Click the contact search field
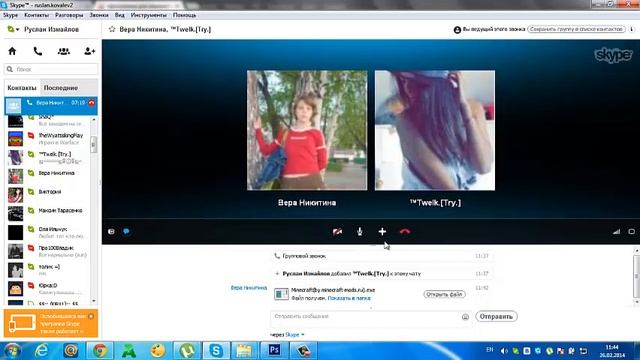Viewport: 640px width, 360px height. (51, 69)
